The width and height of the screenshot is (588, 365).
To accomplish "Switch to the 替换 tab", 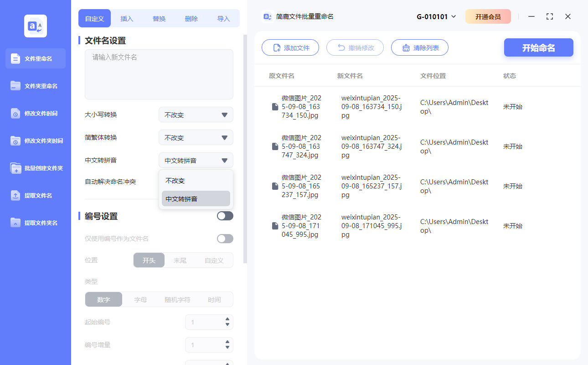I will coord(159,18).
